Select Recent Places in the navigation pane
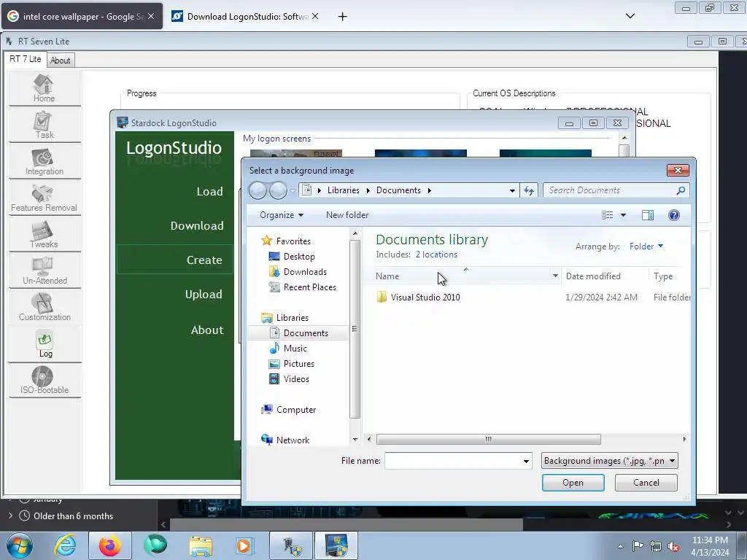This screenshot has height=560, width=747. pyautogui.click(x=309, y=287)
